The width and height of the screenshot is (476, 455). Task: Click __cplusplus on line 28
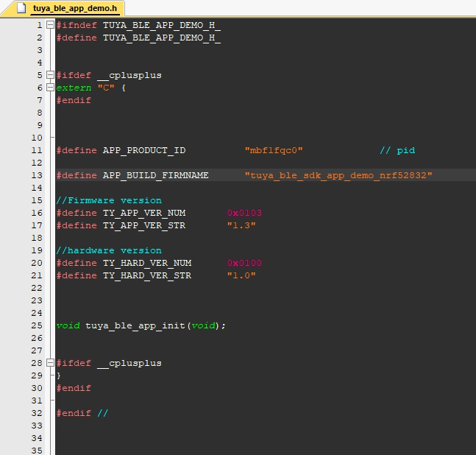129,363
